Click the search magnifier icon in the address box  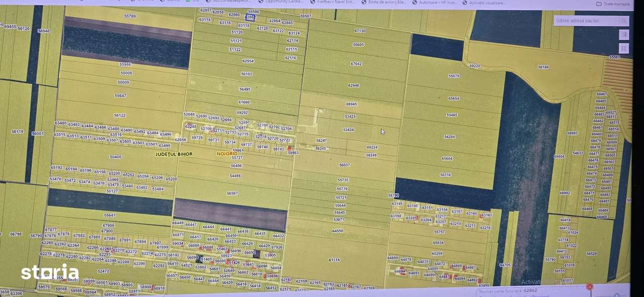(624, 21)
